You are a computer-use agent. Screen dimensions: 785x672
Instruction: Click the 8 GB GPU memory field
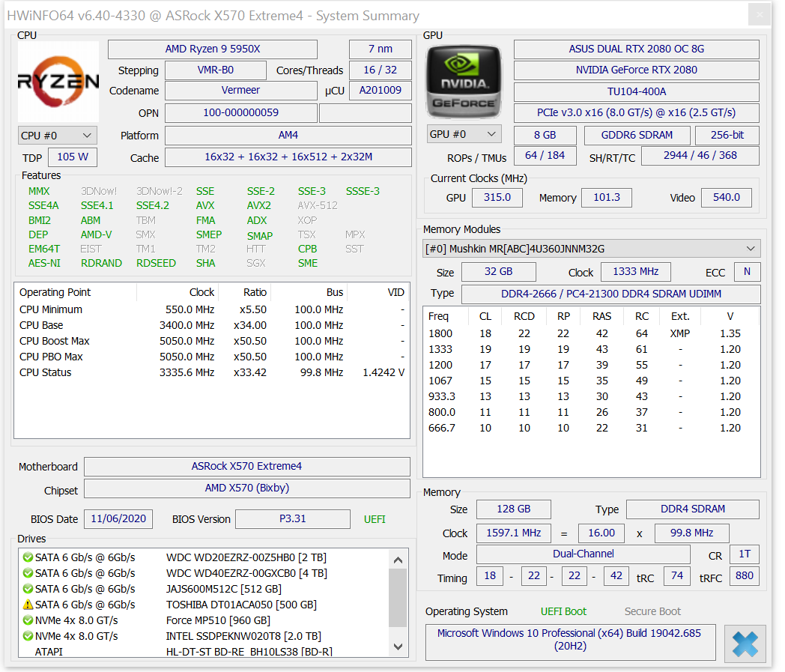click(x=545, y=135)
